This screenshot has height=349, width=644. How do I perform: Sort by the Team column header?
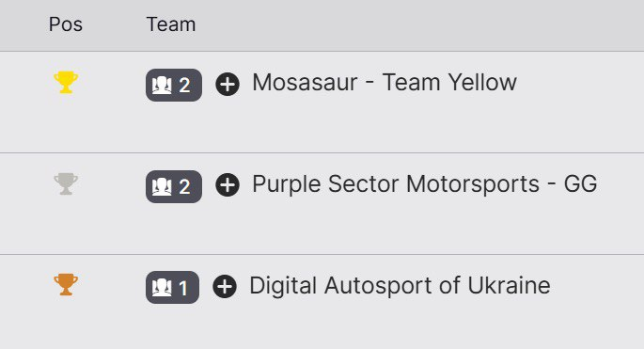tap(171, 24)
